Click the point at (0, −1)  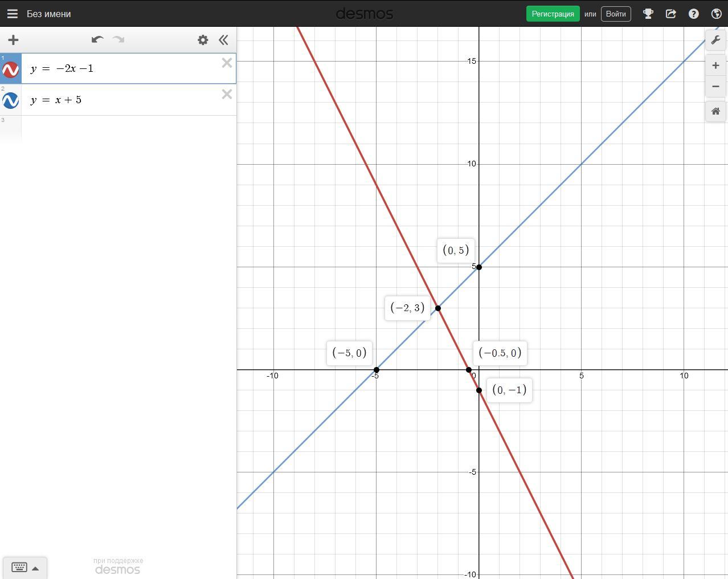[x=479, y=390]
